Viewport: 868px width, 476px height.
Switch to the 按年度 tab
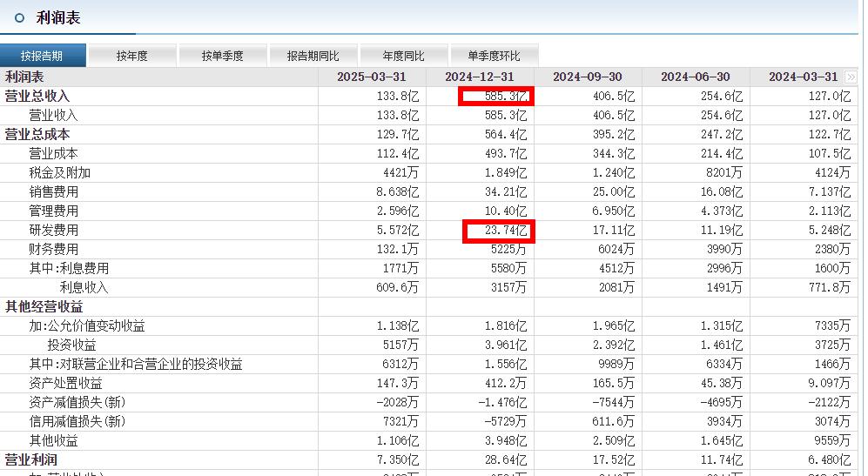pos(131,56)
